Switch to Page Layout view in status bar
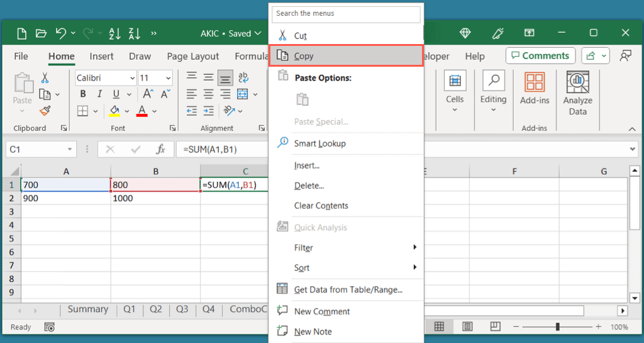The image size is (644, 343). click(467, 327)
